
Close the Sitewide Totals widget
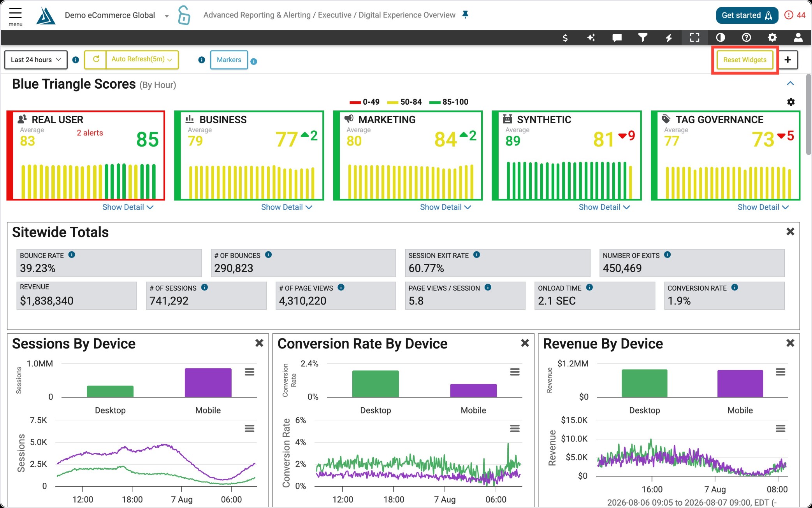790,232
